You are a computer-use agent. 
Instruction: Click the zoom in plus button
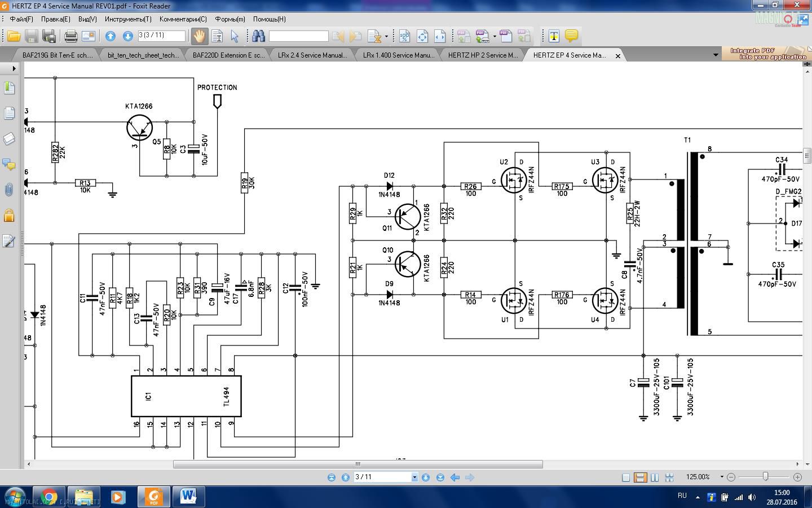coord(797,477)
